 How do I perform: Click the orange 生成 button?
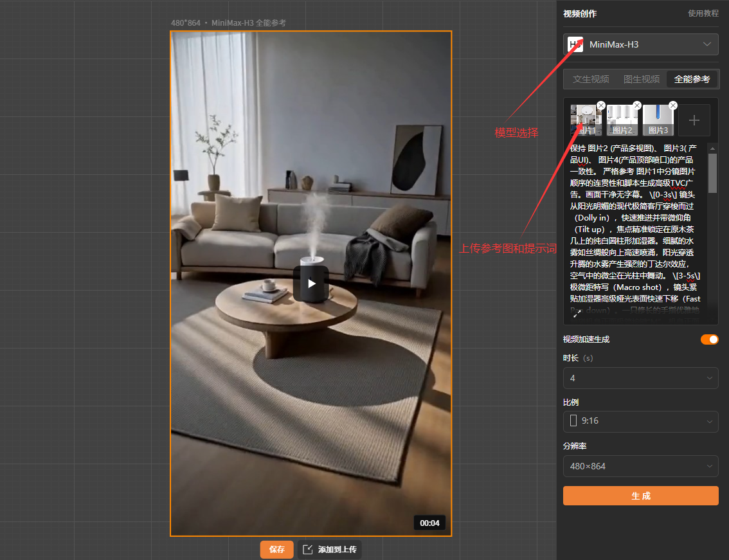pyautogui.click(x=641, y=496)
